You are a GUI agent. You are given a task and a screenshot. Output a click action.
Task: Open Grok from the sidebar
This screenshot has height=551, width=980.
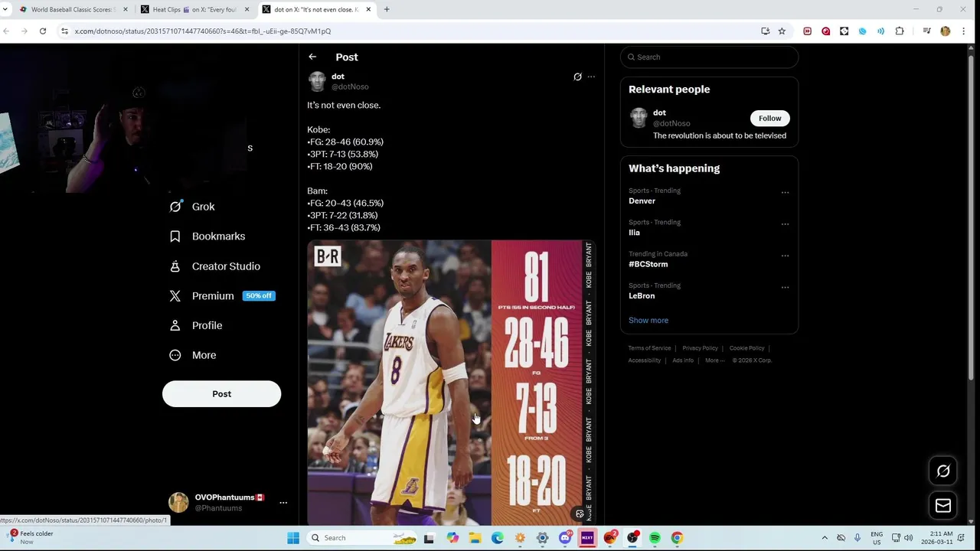[x=192, y=207]
